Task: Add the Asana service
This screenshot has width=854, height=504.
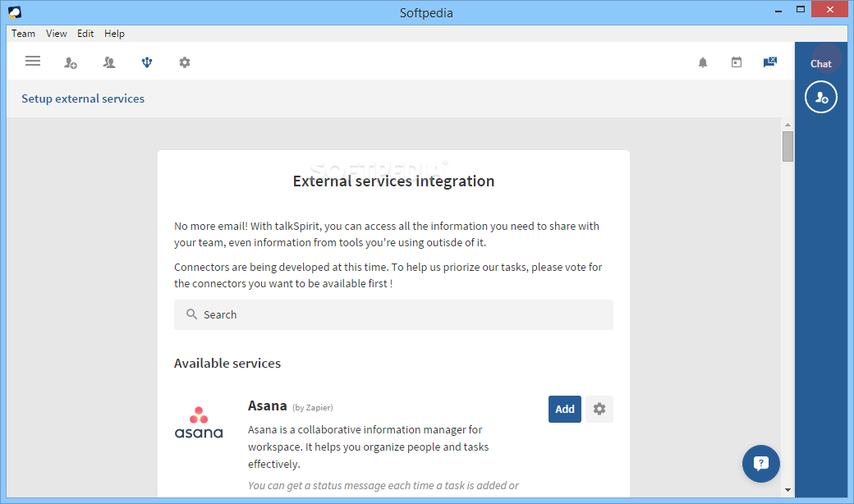Action: click(x=565, y=409)
